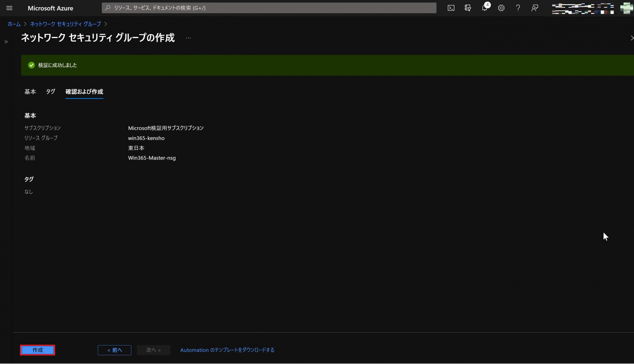Open the notifications bell
Viewport: 634px width, 364px height.
click(x=484, y=8)
